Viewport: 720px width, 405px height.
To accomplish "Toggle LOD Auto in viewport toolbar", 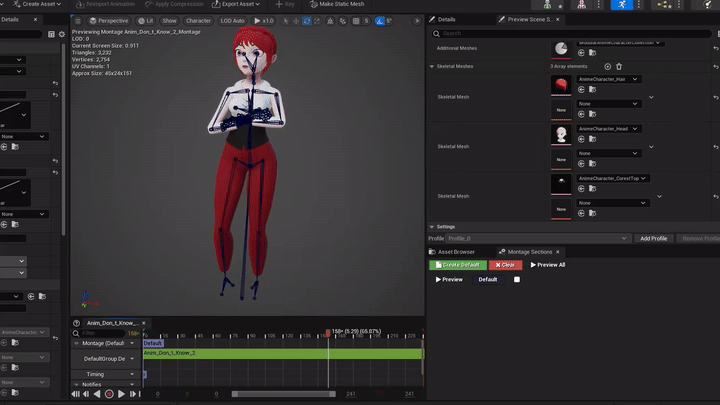I will (232, 20).
